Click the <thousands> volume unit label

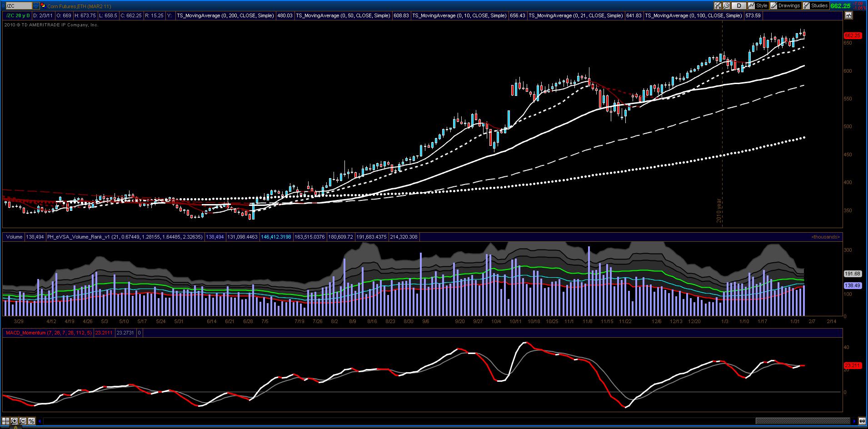826,237
